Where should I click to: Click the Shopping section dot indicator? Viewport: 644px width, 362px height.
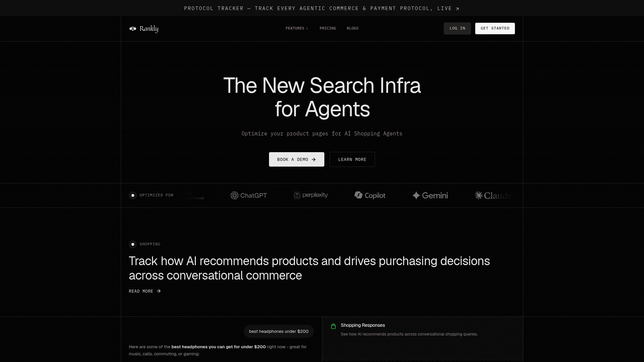[133, 244]
